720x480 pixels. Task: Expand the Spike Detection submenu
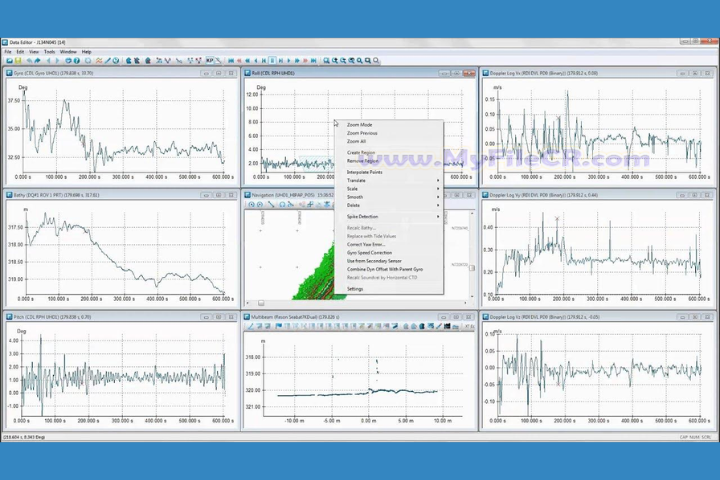tap(388, 216)
